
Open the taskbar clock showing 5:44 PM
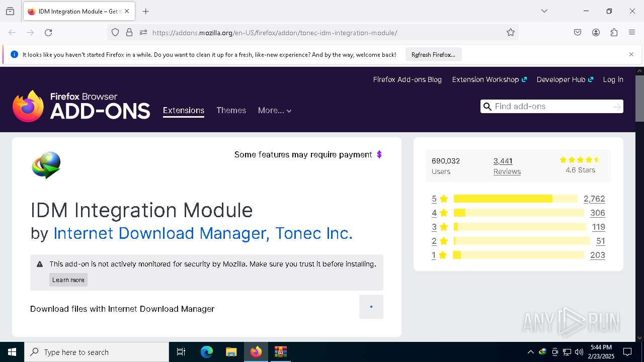point(601,352)
